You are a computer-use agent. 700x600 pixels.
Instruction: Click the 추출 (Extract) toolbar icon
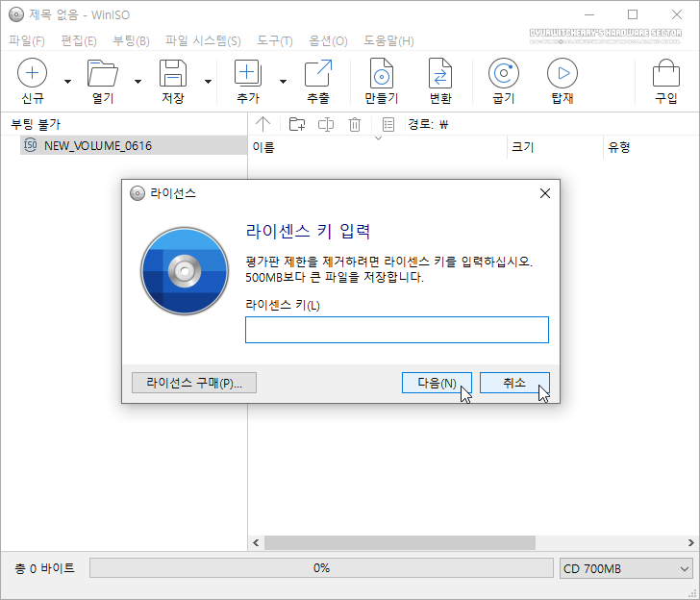click(318, 73)
